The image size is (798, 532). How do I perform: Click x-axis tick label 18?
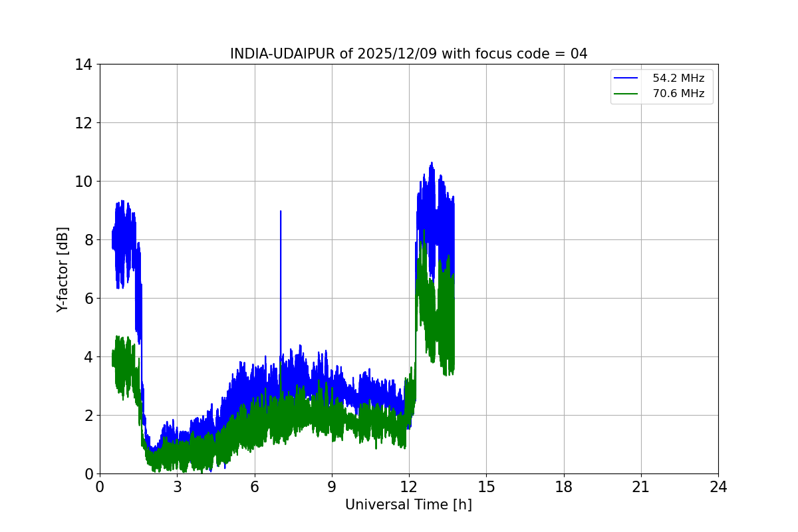[564, 487]
